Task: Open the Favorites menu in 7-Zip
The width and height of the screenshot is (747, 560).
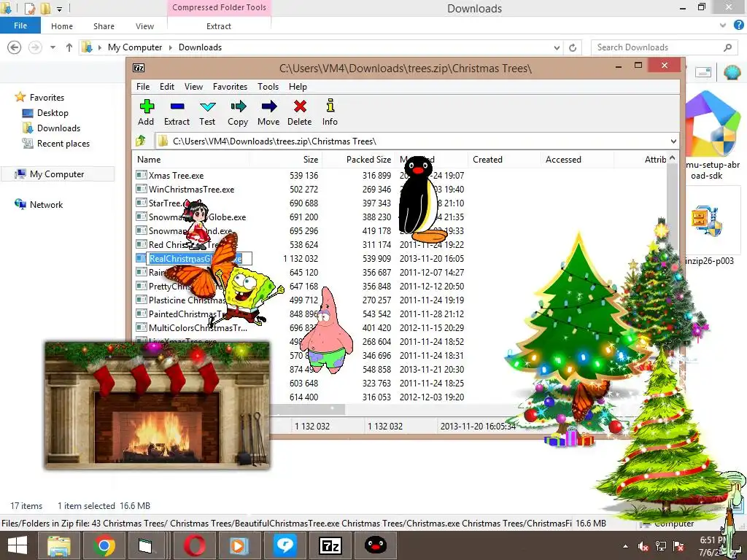Action: [230, 87]
